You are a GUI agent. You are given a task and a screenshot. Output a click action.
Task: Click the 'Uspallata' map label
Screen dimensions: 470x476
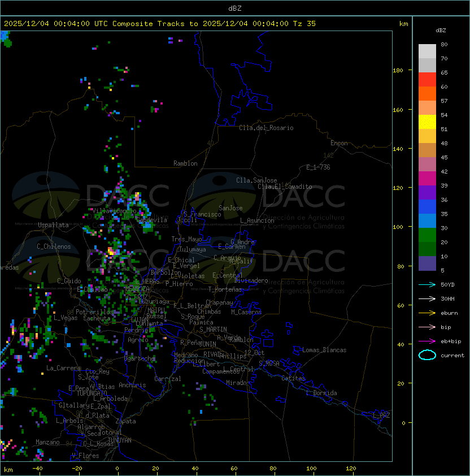(53, 225)
